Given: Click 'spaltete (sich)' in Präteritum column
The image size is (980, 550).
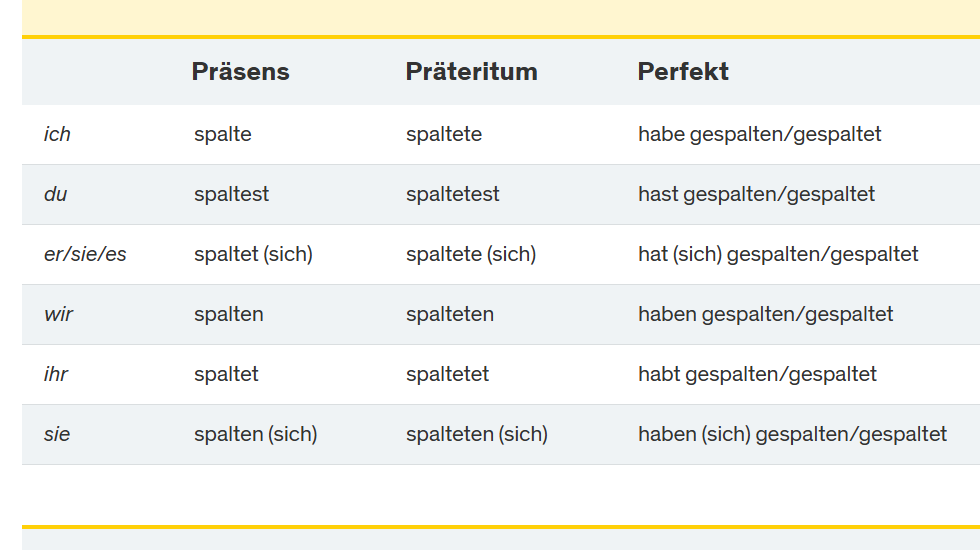Looking at the screenshot, I should coord(470,254).
